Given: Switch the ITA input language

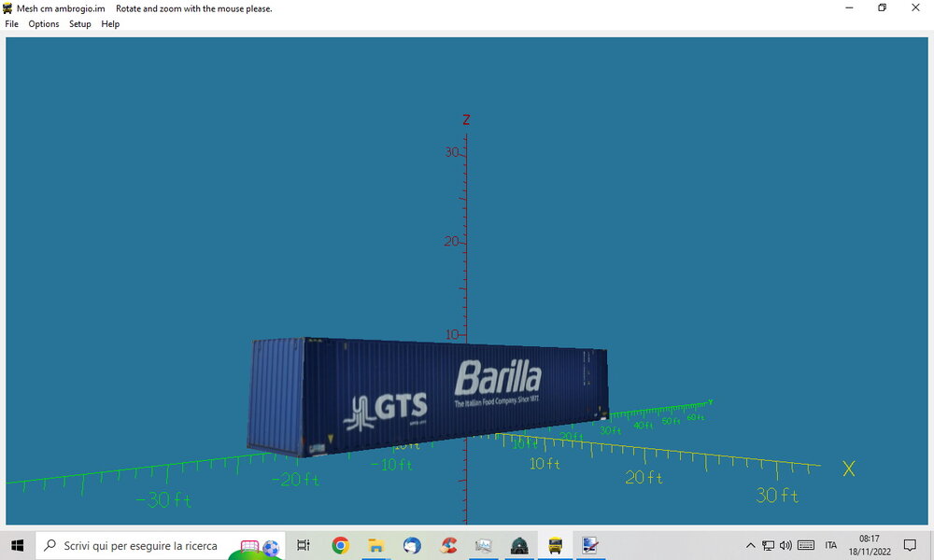Looking at the screenshot, I should click(x=831, y=545).
